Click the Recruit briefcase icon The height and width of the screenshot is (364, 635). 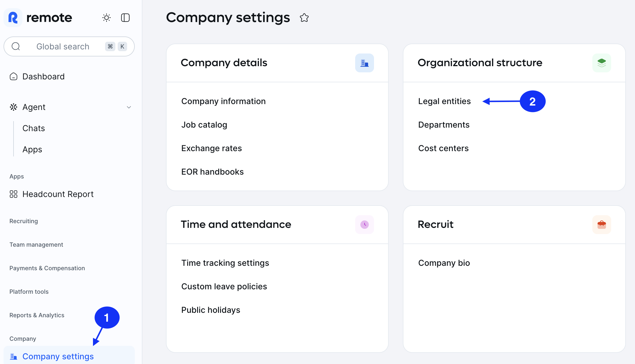(602, 225)
